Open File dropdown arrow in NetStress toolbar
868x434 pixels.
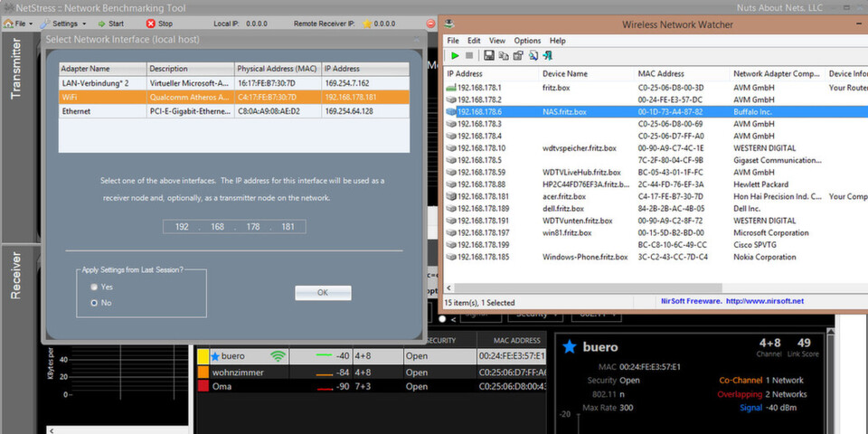click(31, 24)
